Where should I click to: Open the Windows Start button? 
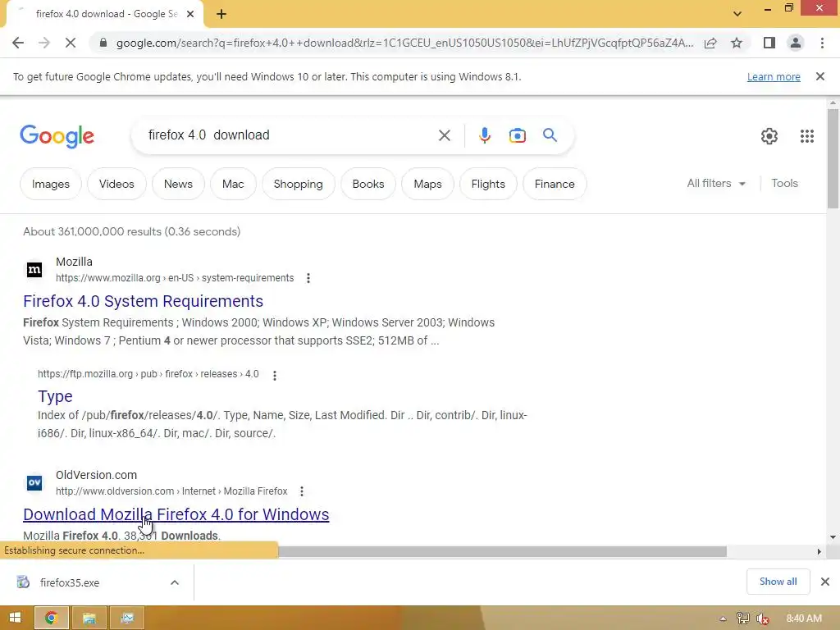pyautogui.click(x=15, y=618)
